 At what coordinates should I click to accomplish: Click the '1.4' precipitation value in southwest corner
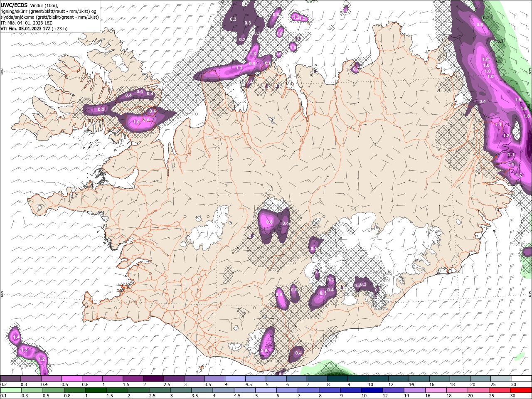tap(16, 337)
